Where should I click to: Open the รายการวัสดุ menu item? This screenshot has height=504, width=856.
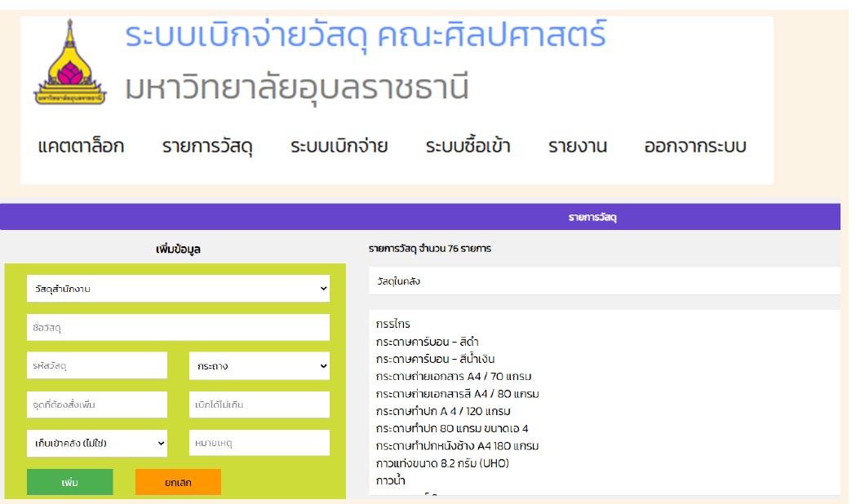(x=207, y=147)
